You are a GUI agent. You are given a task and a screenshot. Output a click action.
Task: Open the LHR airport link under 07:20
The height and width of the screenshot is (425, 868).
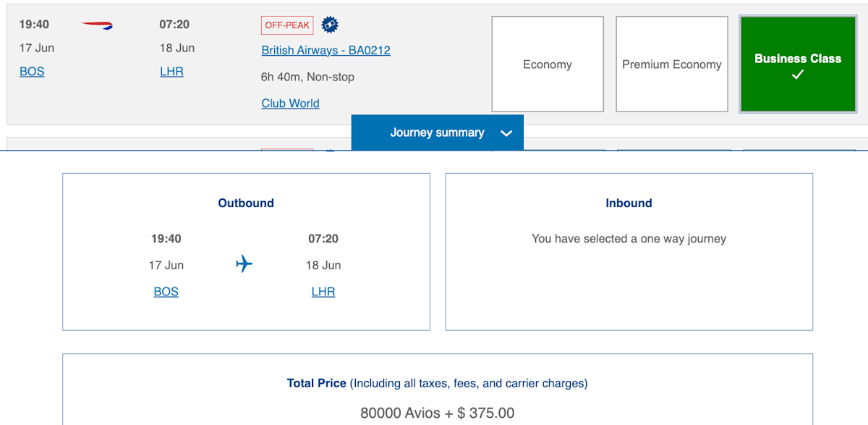(x=171, y=71)
